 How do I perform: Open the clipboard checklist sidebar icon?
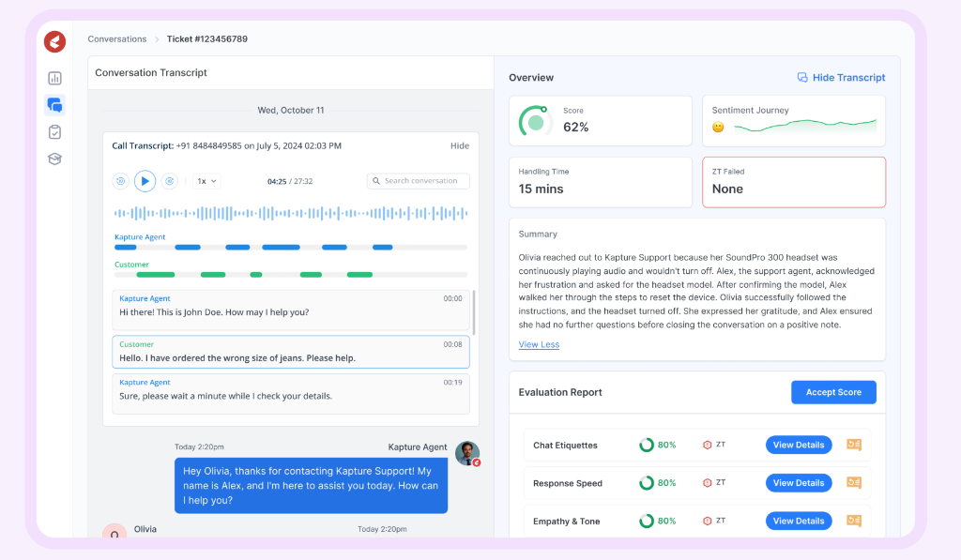coord(54,132)
